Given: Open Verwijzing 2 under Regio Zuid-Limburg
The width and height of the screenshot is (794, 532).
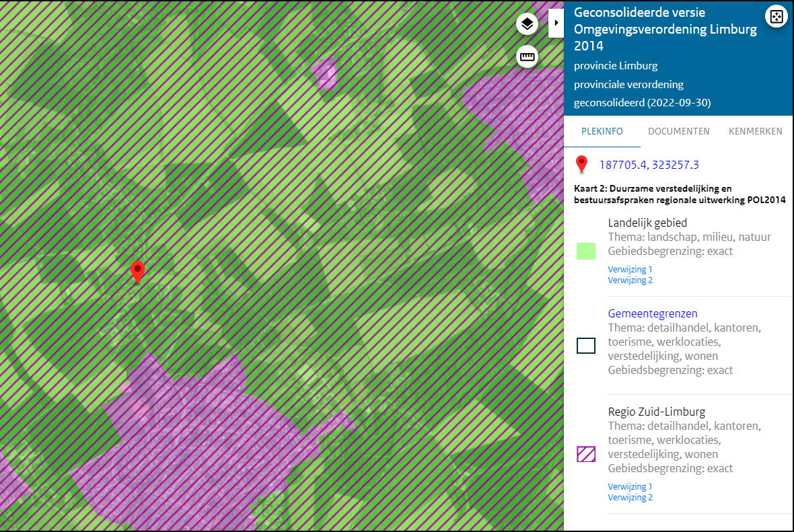Looking at the screenshot, I should click(x=630, y=497).
